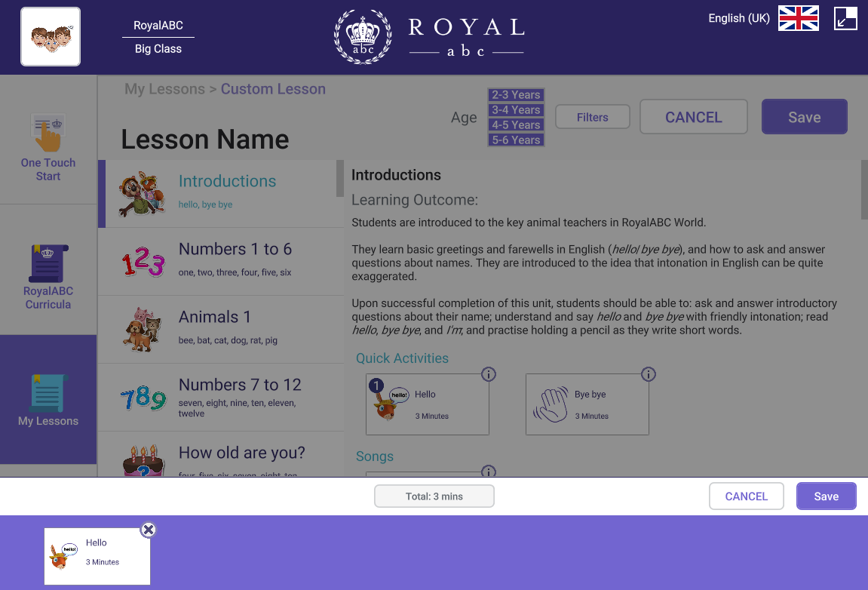The height and width of the screenshot is (590, 868).
Task: Click the top Save button
Action: (805, 117)
